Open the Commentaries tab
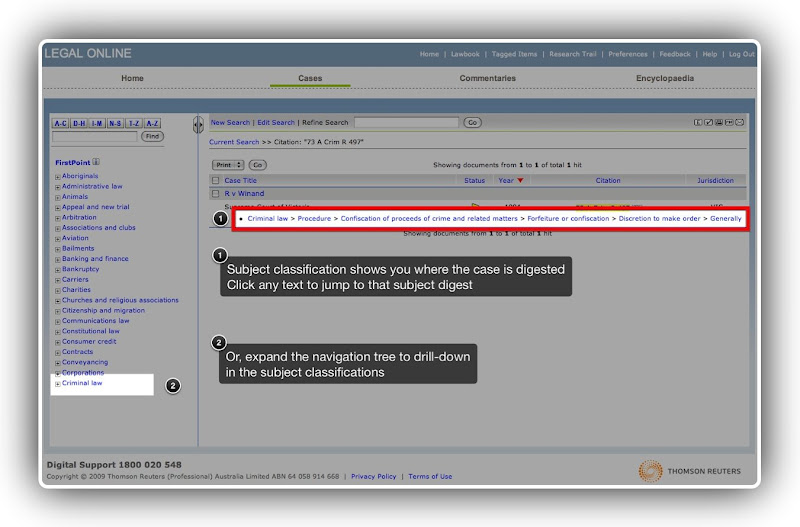 point(487,78)
